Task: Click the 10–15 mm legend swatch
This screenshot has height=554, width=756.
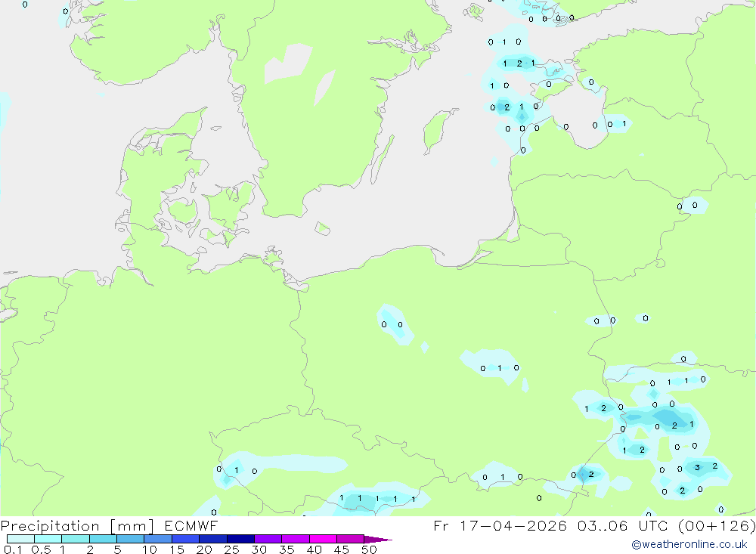Action: (x=158, y=539)
